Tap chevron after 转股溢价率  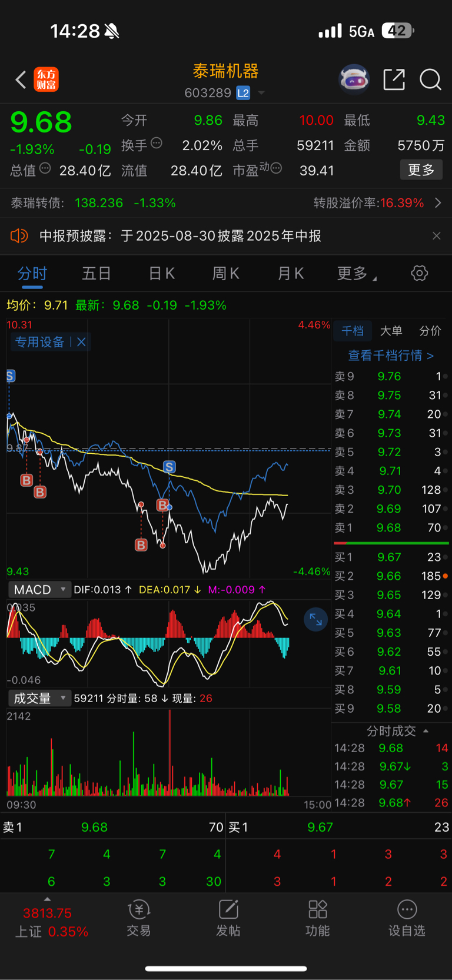[x=438, y=203]
